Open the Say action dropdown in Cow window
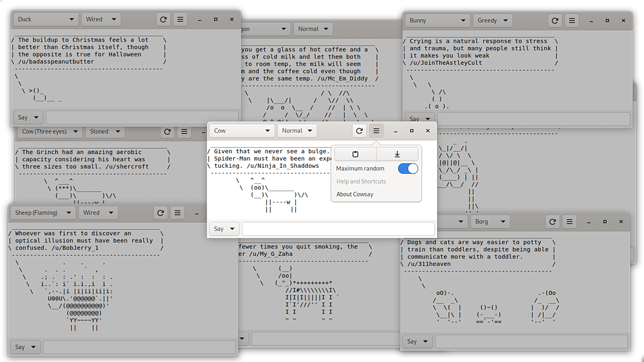 click(224, 228)
